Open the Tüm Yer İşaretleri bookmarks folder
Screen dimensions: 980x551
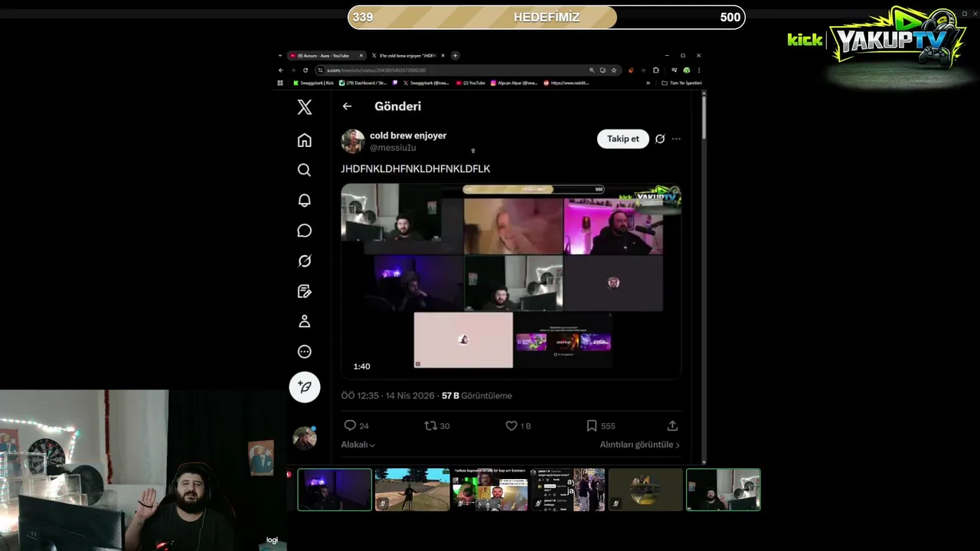point(681,83)
